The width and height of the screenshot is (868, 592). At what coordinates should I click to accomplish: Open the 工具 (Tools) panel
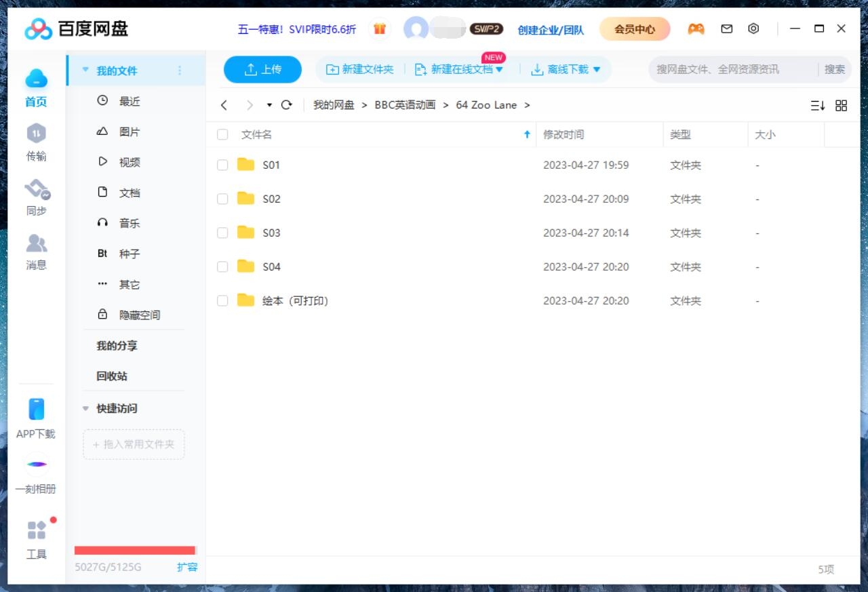click(x=36, y=539)
